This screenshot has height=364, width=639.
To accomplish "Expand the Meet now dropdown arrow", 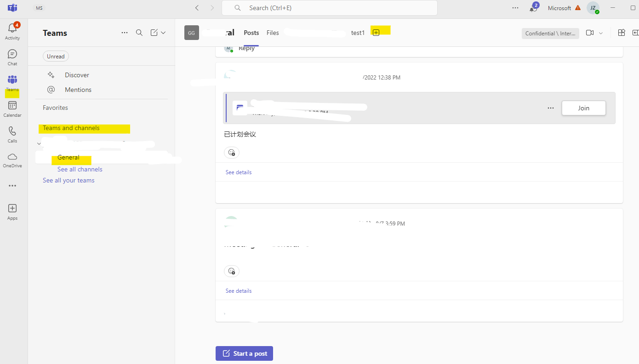I will [600, 33].
